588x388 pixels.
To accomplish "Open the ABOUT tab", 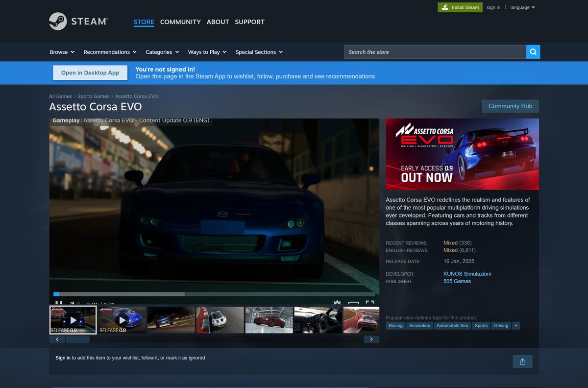I will pyautogui.click(x=218, y=22).
